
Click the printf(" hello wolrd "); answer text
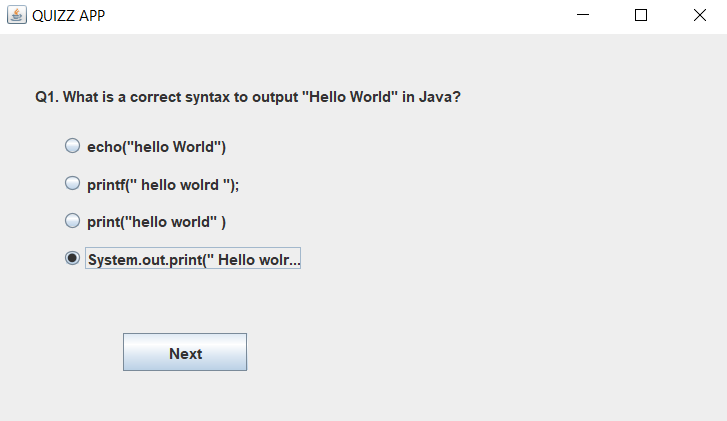163,185
